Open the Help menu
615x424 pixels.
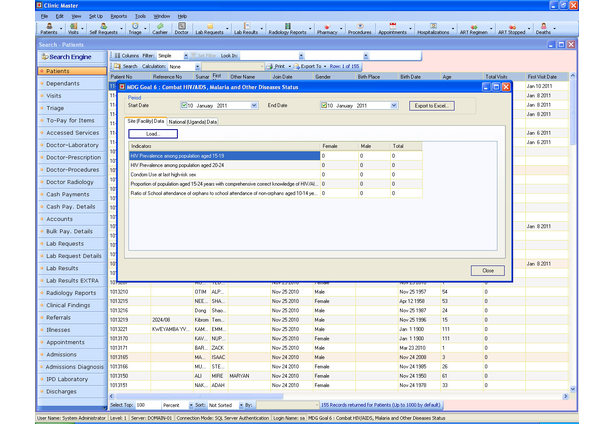click(x=182, y=16)
